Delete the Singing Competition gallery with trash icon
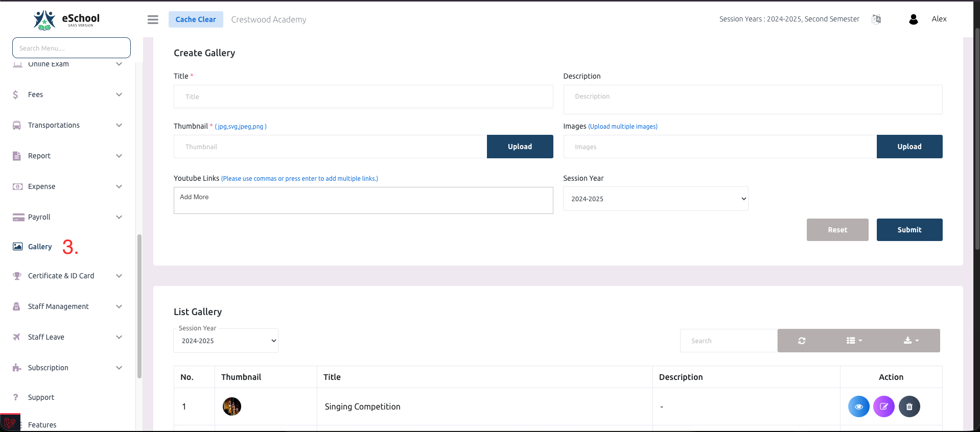This screenshot has height=432, width=980. click(x=909, y=406)
